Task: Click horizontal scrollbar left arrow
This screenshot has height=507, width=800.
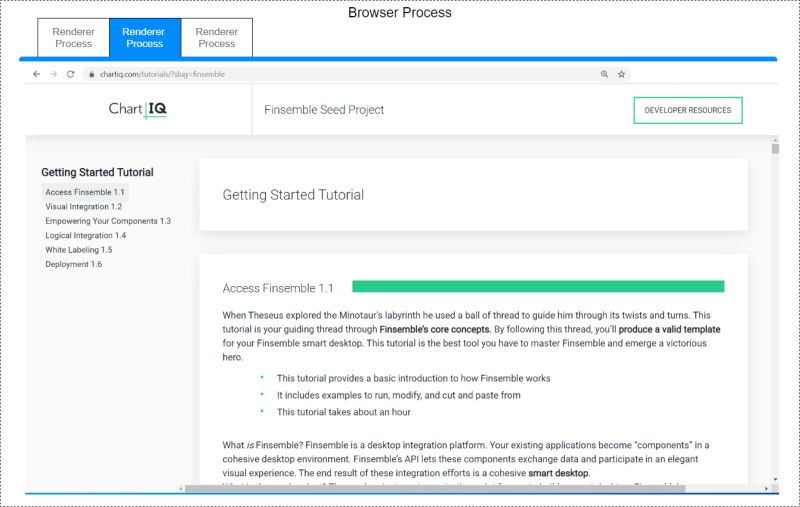Action: point(181,489)
